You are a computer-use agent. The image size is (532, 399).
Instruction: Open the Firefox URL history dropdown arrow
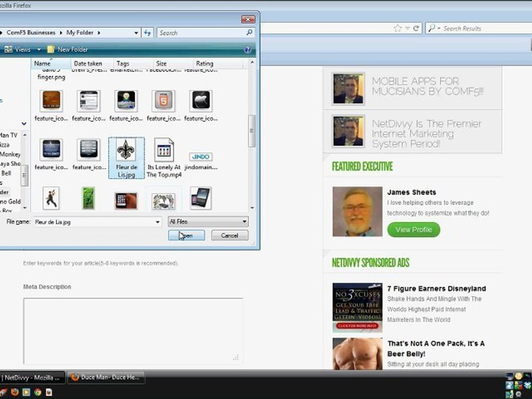click(407, 28)
